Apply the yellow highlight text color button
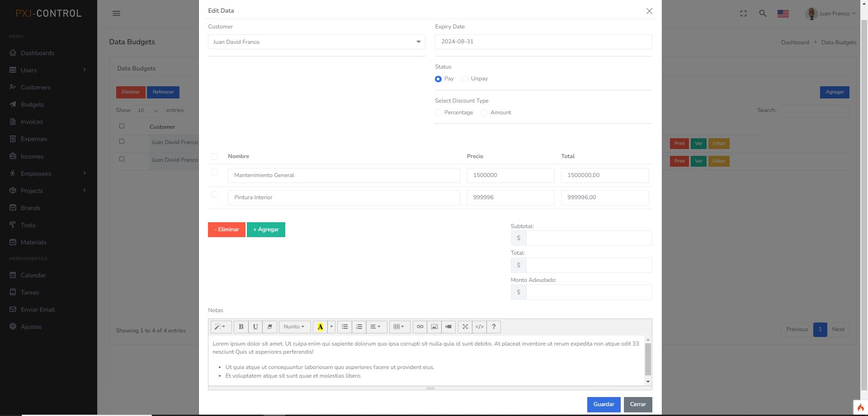The width and height of the screenshot is (868, 416). (320, 327)
